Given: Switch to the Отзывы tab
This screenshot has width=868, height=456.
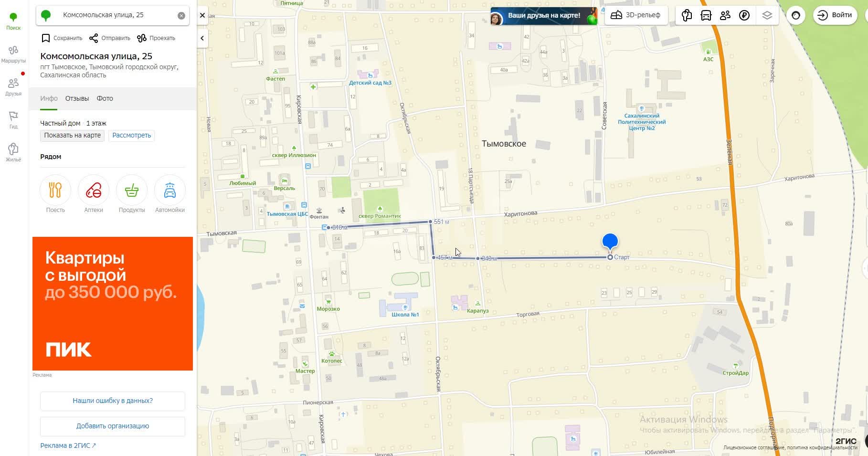Looking at the screenshot, I should coord(77,98).
